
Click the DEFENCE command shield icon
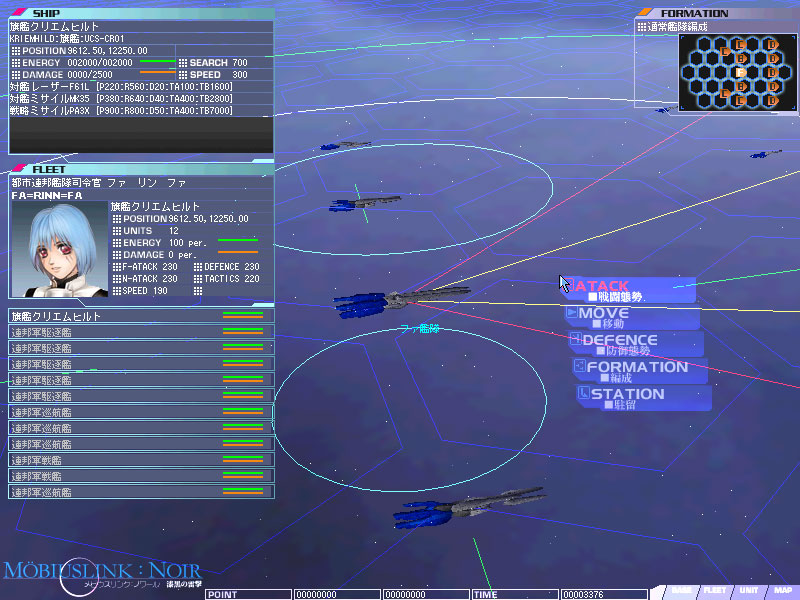(x=576, y=340)
